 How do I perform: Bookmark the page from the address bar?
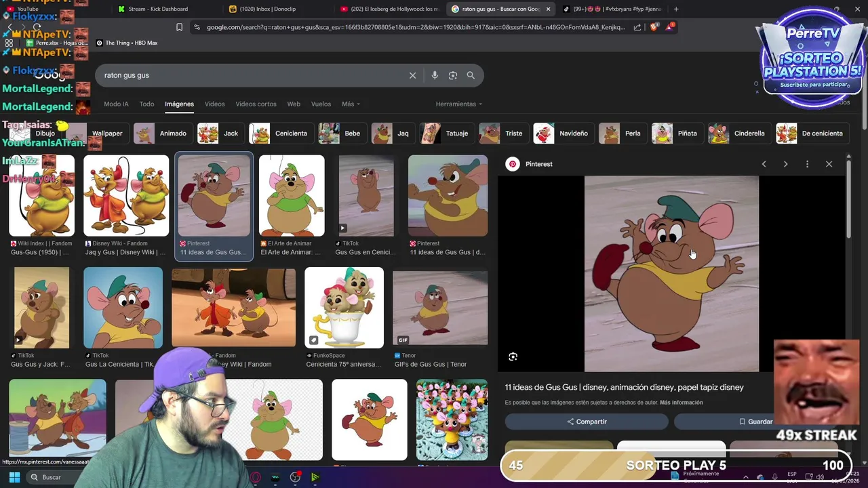tap(179, 27)
